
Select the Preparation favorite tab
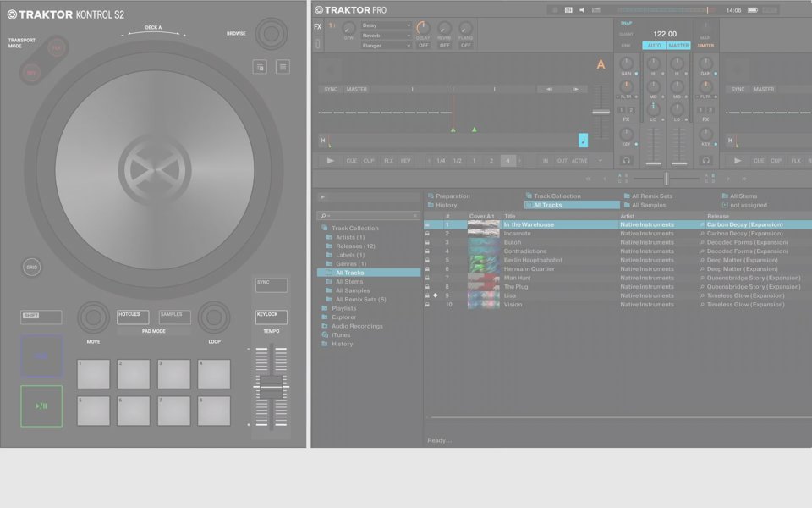pos(452,196)
